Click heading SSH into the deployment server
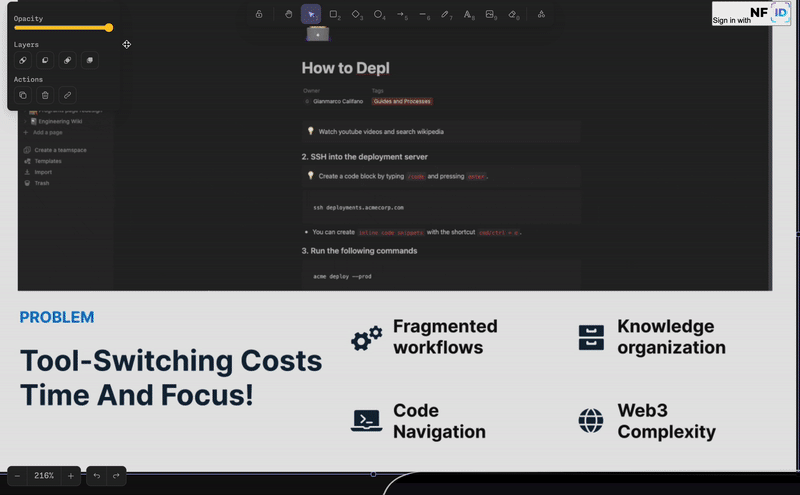The width and height of the screenshot is (800, 495). pos(364,157)
